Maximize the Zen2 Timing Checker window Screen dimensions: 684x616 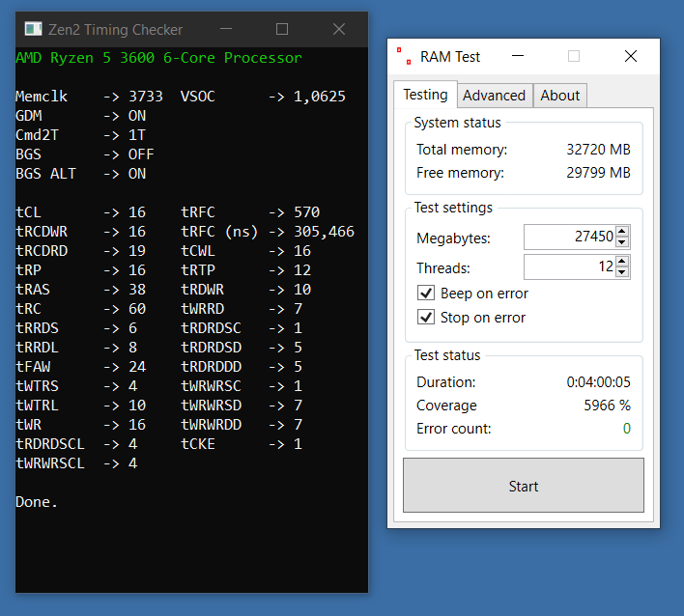[x=282, y=29]
